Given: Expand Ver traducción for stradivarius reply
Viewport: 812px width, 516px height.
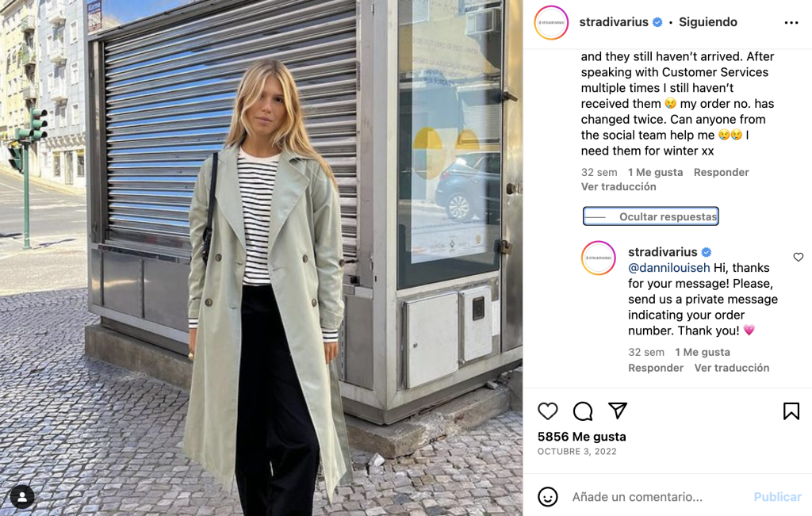Looking at the screenshot, I should click(732, 368).
